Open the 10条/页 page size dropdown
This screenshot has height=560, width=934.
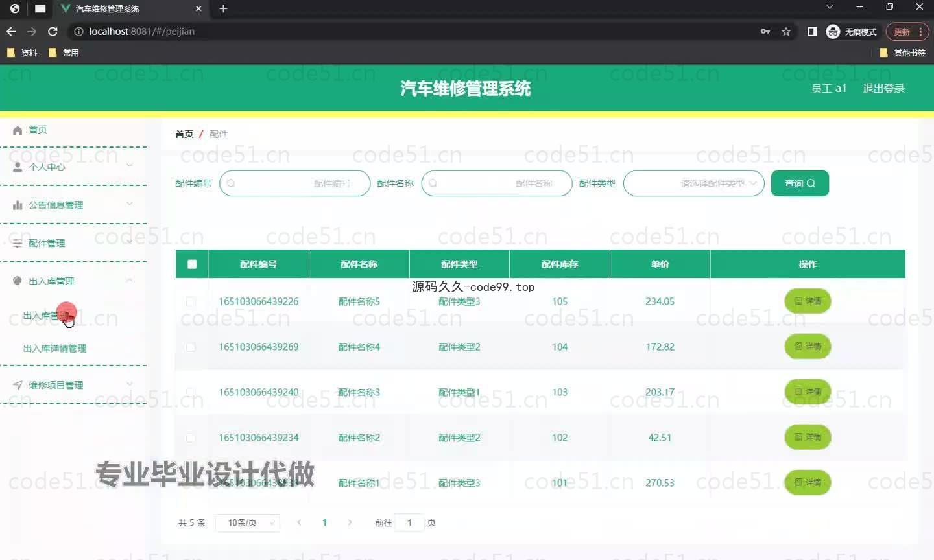click(x=247, y=522)
